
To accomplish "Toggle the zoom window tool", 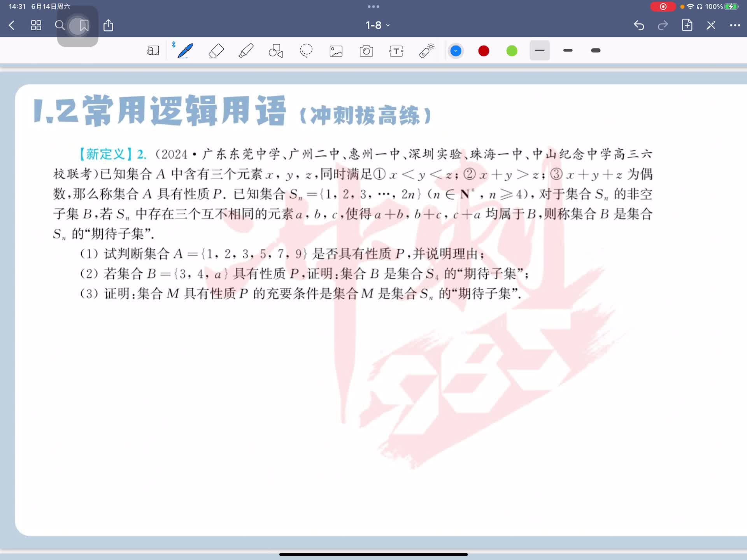I will point(153,51).
